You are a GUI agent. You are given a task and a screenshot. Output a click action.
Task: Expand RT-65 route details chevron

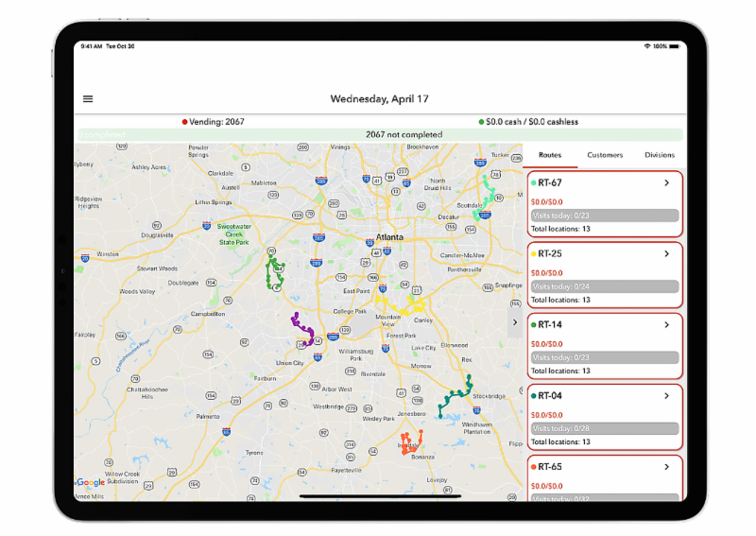pos(666,467)
